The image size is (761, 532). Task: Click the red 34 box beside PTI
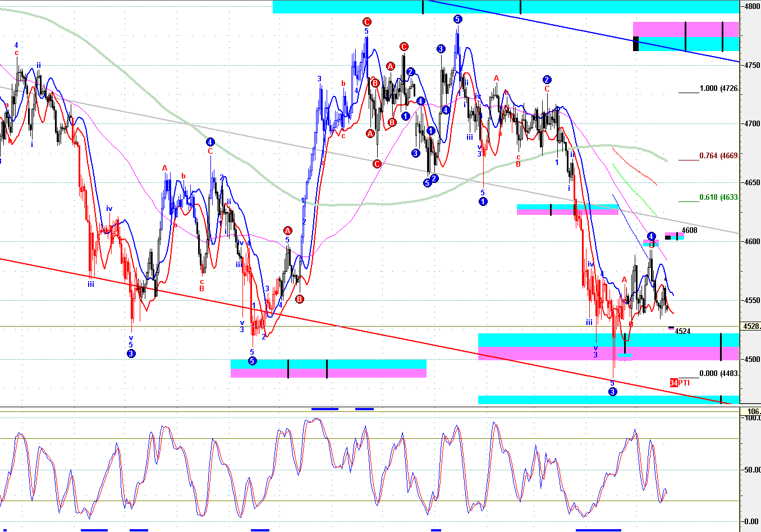[673, 383]
